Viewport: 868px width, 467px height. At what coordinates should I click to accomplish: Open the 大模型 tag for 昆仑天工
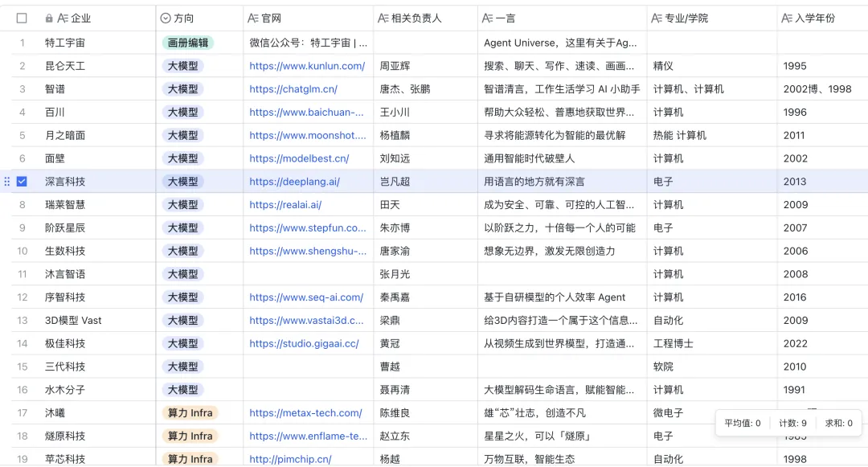tap(182, 66)
